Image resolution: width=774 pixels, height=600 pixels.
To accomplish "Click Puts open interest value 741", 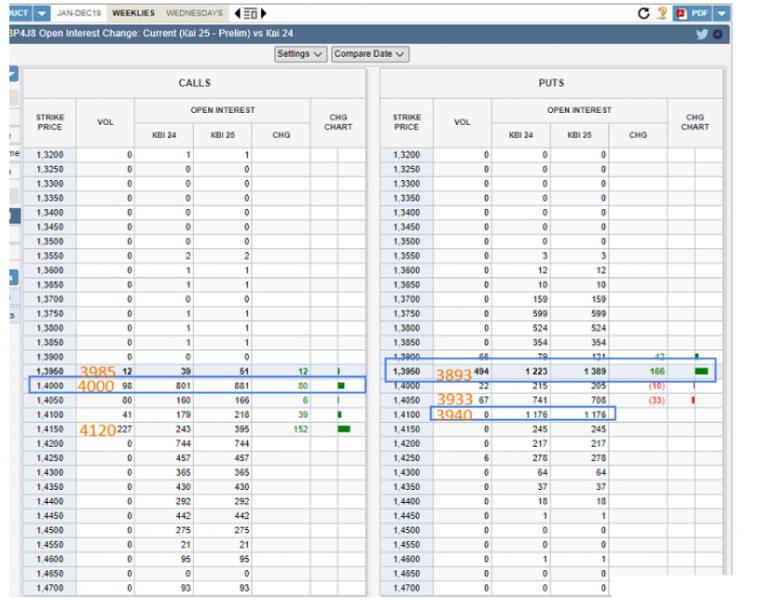I will pos(540,400).
